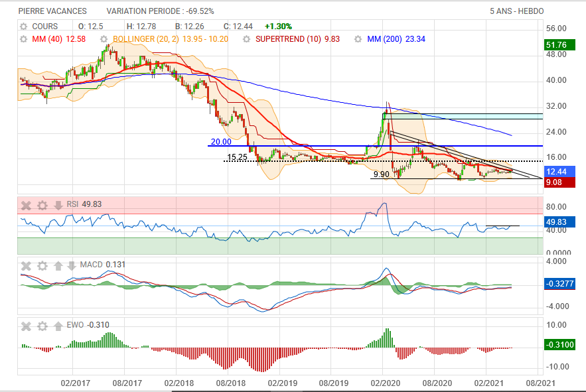Click the PIERRE VACANCES title
Image resolution: width=586 pixels, height=392 pixels.
click(x=52, y=11)
